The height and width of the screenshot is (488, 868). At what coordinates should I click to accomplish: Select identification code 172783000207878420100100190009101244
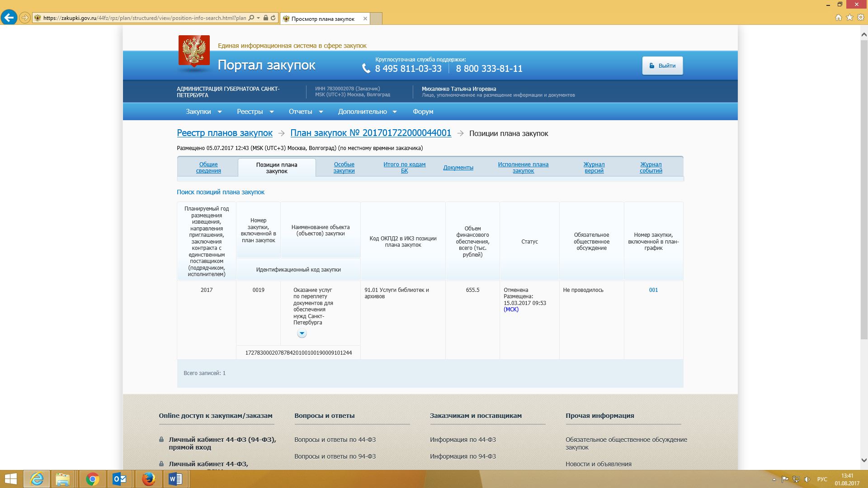(x=298, y=353)
